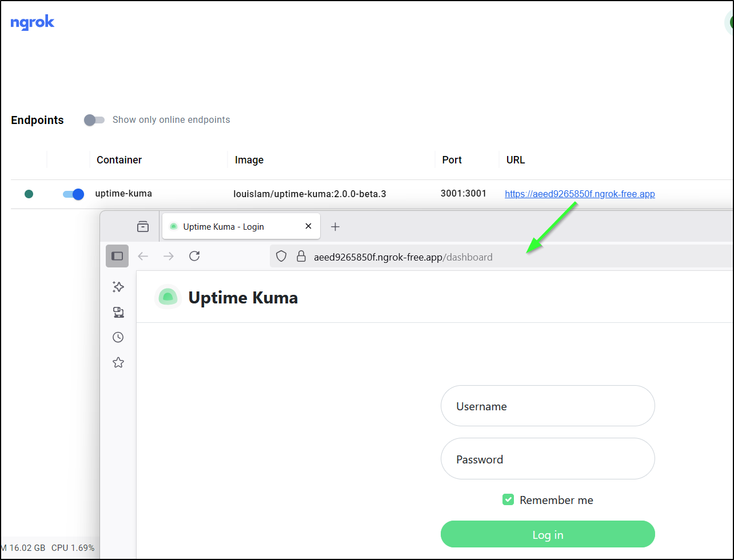This screenshot has width=734, height=560.
Task: Click the browser forward arrow
Action: [x=169, y=256]
